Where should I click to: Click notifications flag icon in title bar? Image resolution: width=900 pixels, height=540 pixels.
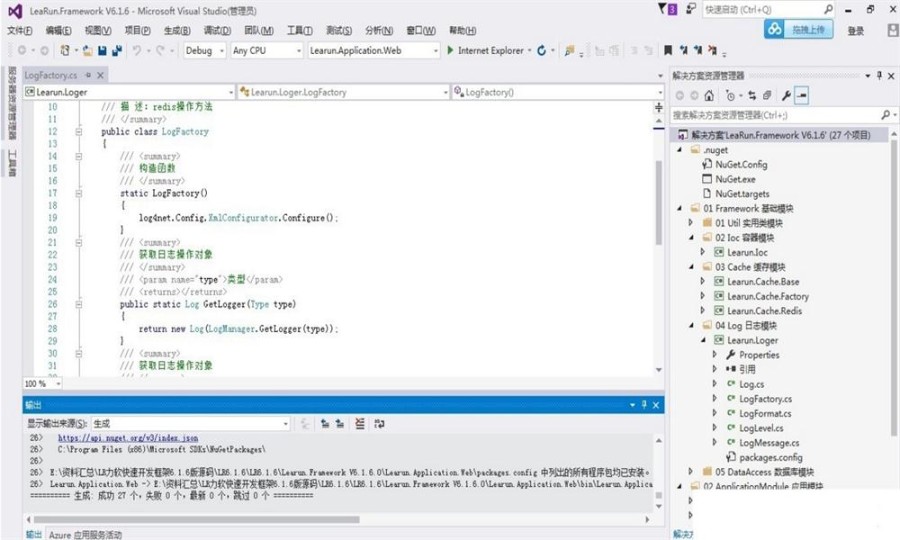pos(668,9)
